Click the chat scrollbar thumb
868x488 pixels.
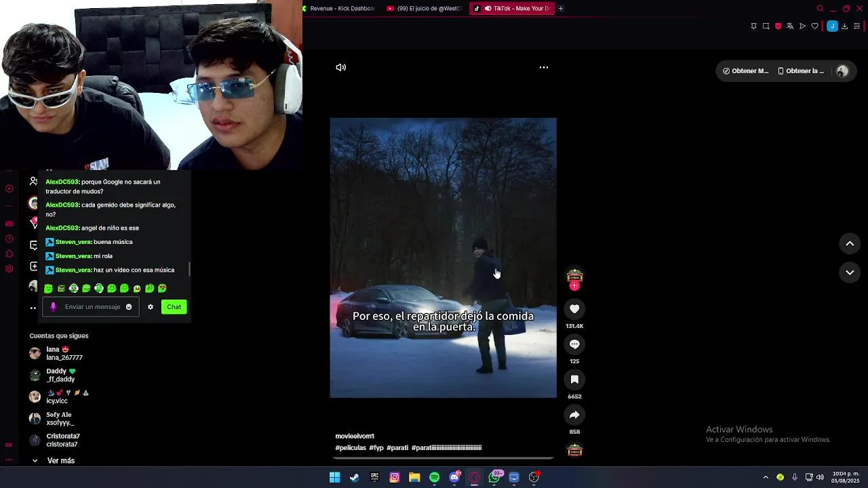pos(189,269)
